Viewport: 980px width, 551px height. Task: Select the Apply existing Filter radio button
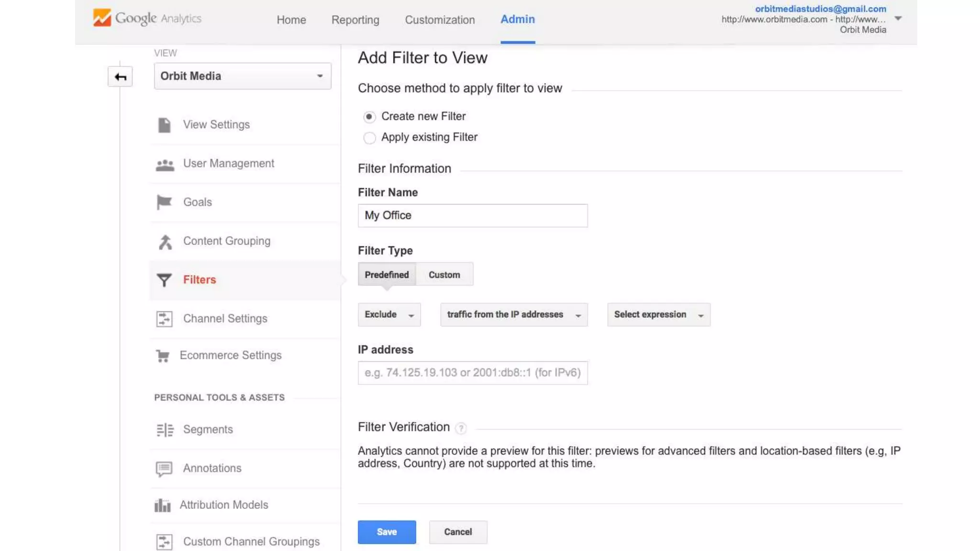tap(369, 138)
